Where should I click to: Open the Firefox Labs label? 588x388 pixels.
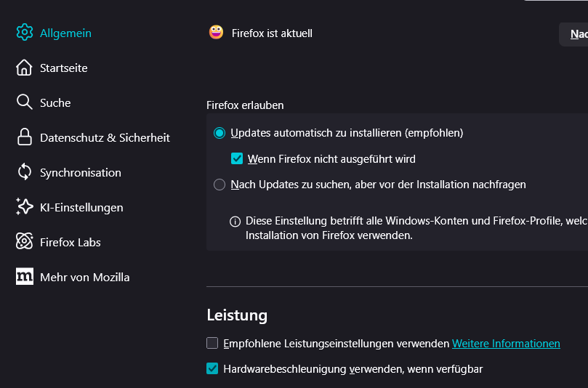click(x=71, y=242)
